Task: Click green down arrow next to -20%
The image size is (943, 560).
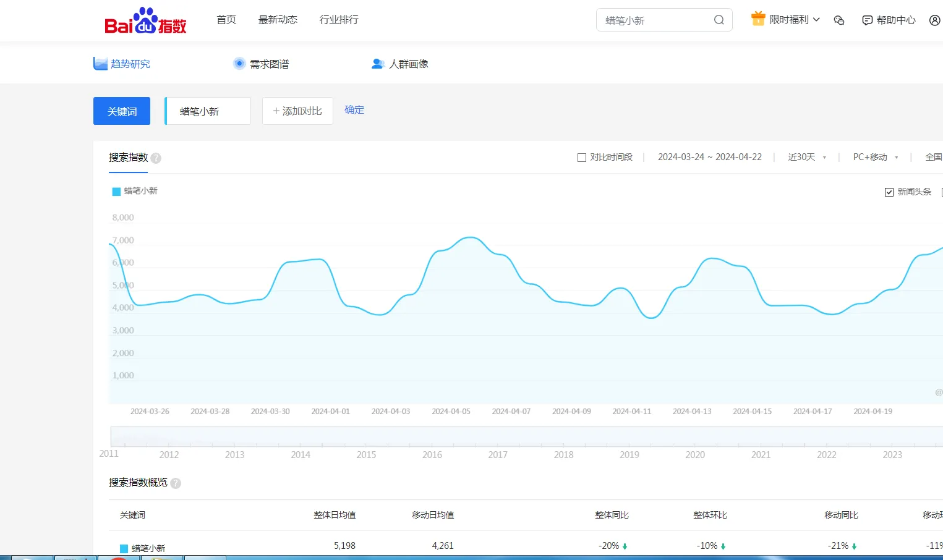Action: [x=625, y=546]
